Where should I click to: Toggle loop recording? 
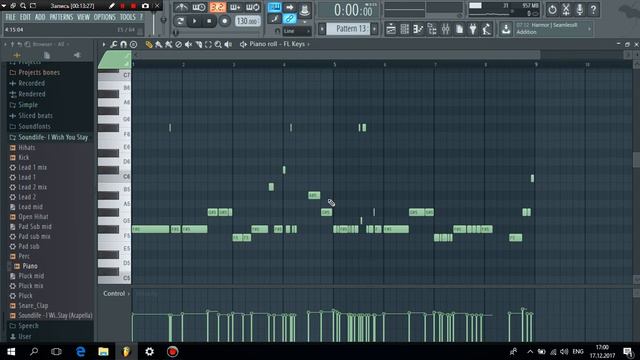click(253, 7)
